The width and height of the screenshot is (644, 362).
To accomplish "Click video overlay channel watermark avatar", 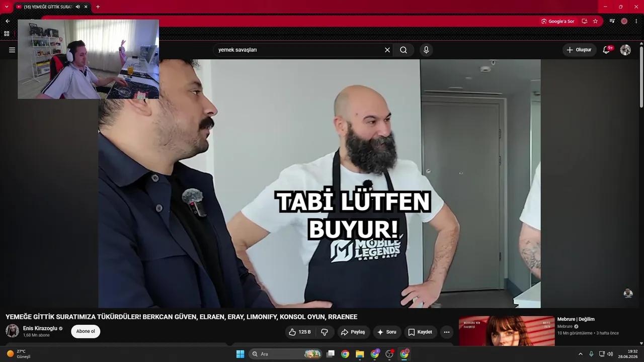I will tap(628, 293).
